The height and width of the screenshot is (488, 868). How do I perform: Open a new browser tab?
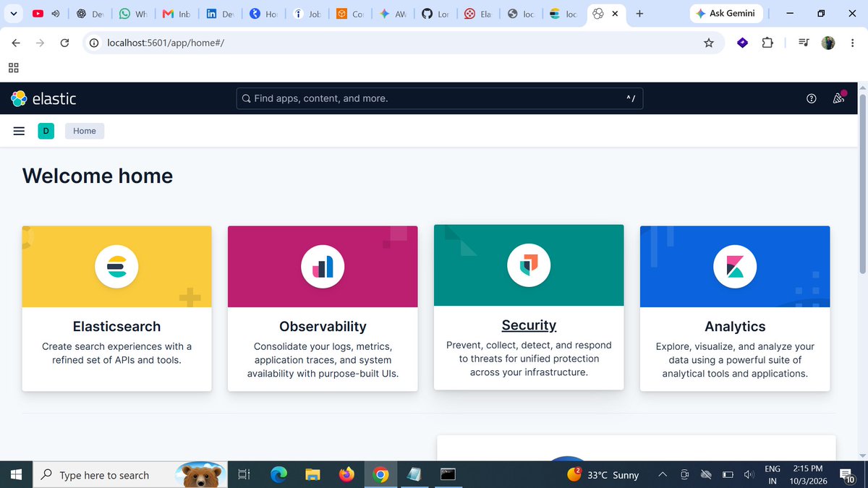point(639,14)
